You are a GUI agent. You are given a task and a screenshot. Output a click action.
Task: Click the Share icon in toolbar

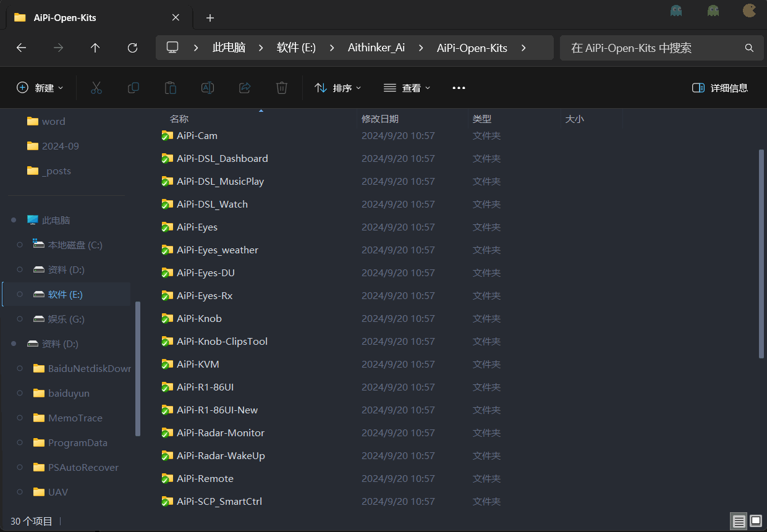point(245,88)
